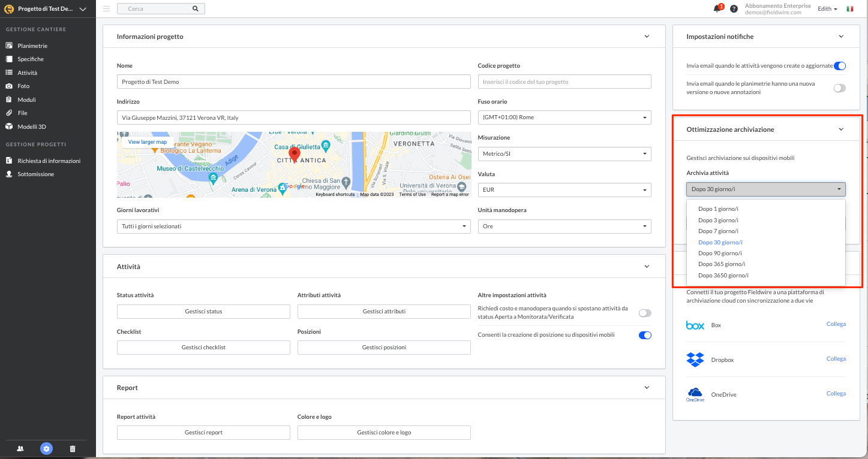This screenshot has height=459, width=868.
Task: Collapse the Attività settings panel
Action: 647,266
